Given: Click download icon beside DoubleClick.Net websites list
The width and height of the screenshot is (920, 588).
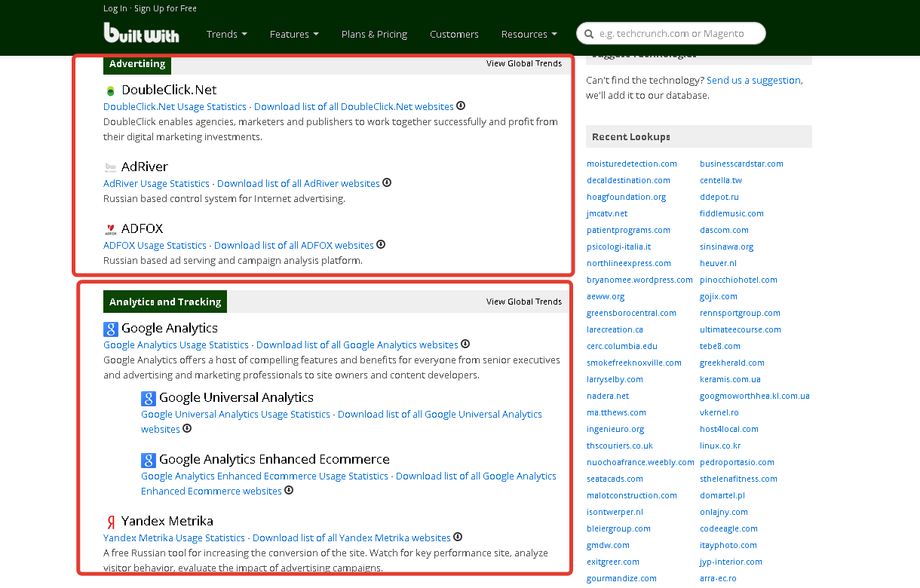Looking at the screenshot, I should 461,106.
